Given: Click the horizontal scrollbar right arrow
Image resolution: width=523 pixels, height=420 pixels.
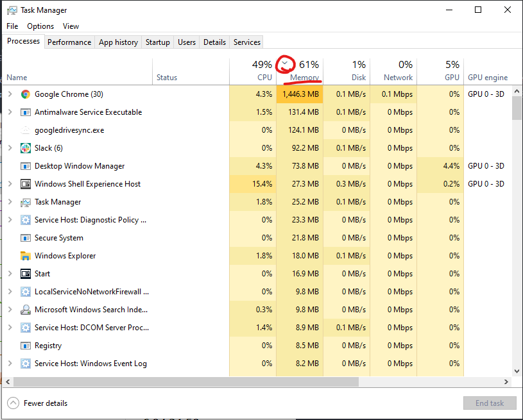Looking at the screenshot, I should point(506,382).
